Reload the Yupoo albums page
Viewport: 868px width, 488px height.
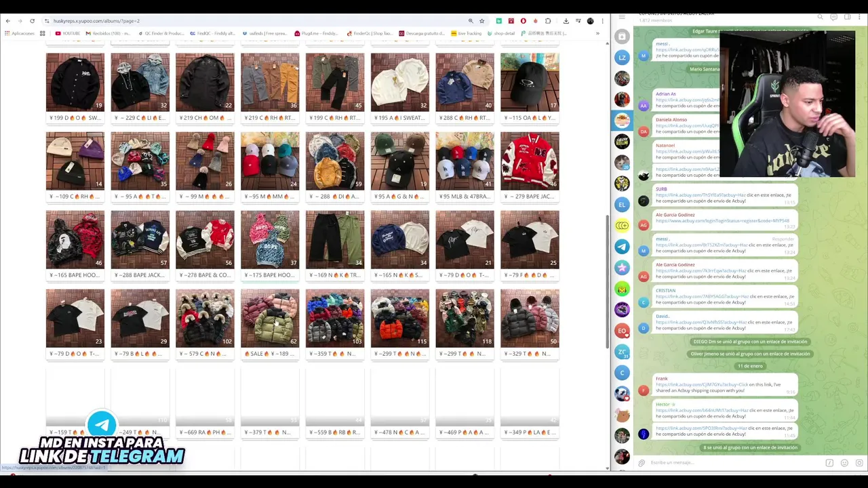tap(32, 21)
